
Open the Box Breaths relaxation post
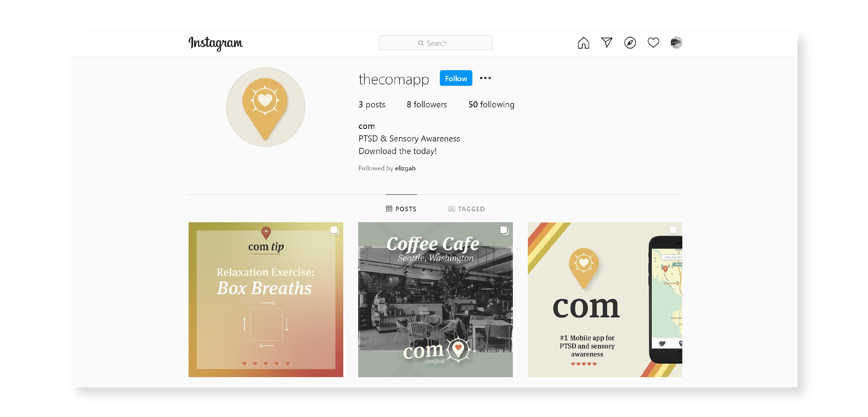click(x=266, y=299)
